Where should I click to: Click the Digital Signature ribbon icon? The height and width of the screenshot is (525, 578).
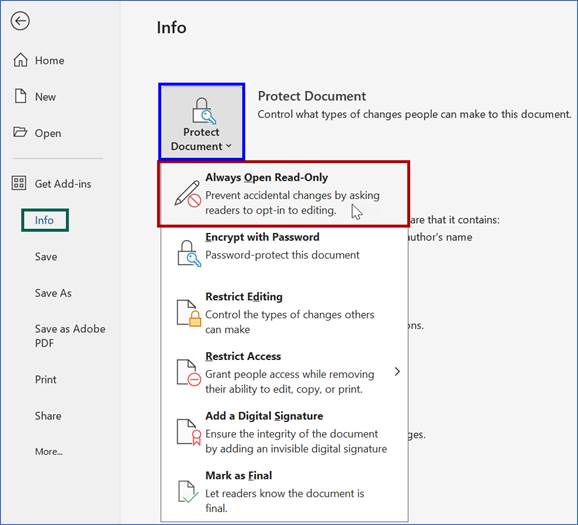[x=189, y=432]
